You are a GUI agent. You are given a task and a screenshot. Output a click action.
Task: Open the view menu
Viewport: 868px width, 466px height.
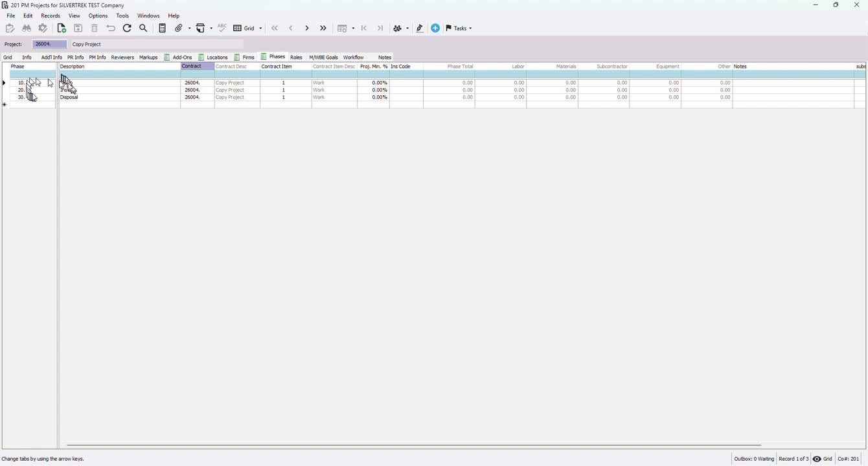(74, 16)
